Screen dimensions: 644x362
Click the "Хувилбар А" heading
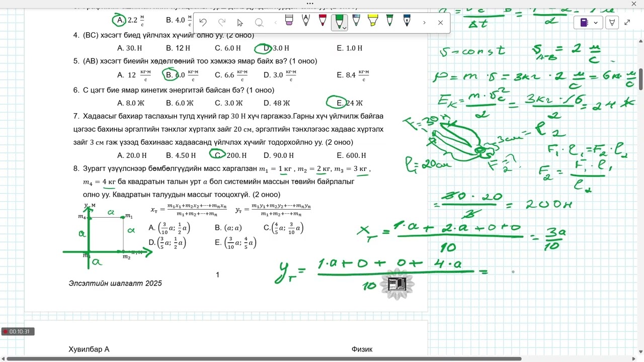point(89,349)
